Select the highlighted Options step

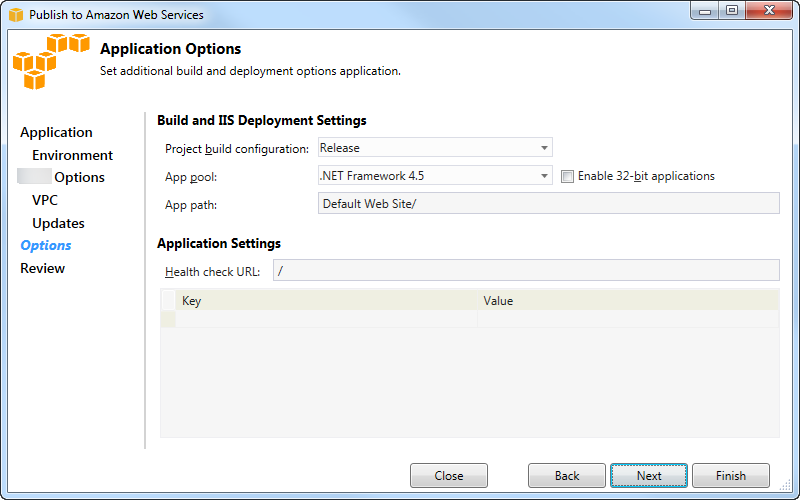coord(46,245)
